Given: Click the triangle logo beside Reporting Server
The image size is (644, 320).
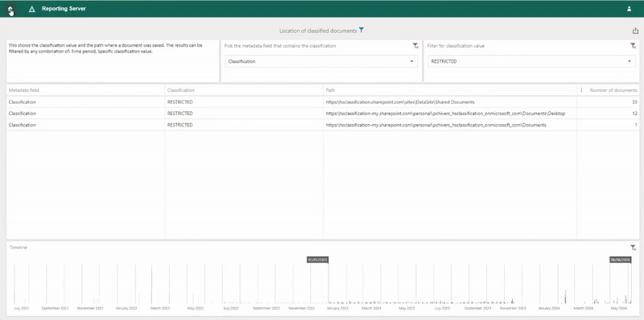Looking at the screenshot, I should click(x=31, y=9).
